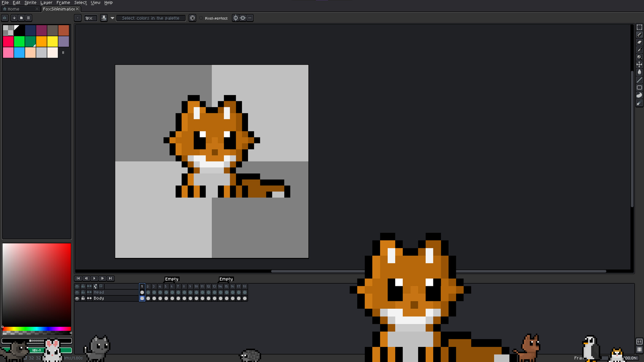This screenshot has width=644, height=362.
Task: Pick a color with the Eyedropper tool
Action: click(639, 50)
